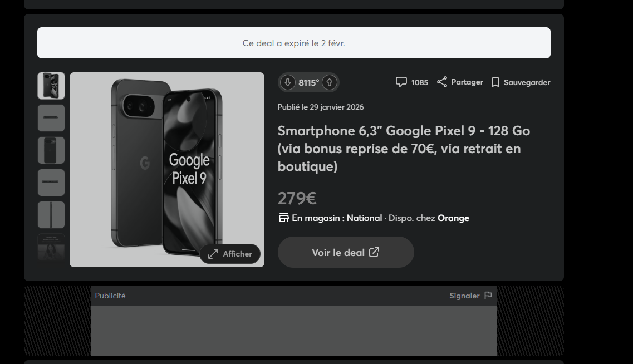
Task: Select the second thumbnail showing phone edge
Action: pos(51,118)
